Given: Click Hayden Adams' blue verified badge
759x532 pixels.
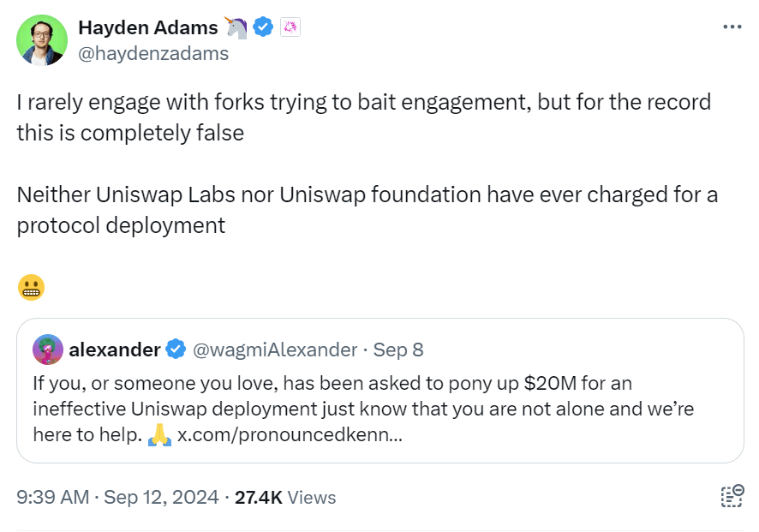Looking at the screenshot, I should [263, 27].
